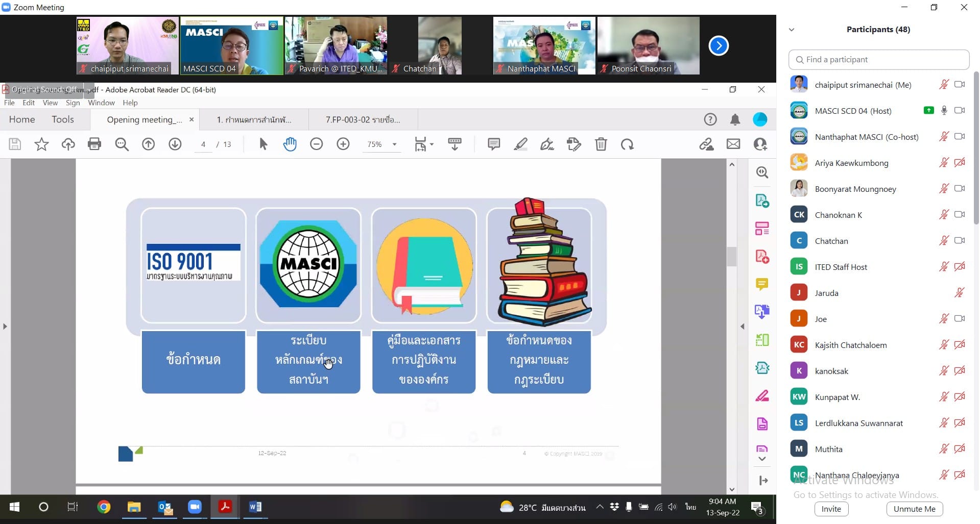This screenshot has height=524, width=980.
Task: Toggle muted mic icon for Ariya Kaewkumbong
Action: click(944, 163)
